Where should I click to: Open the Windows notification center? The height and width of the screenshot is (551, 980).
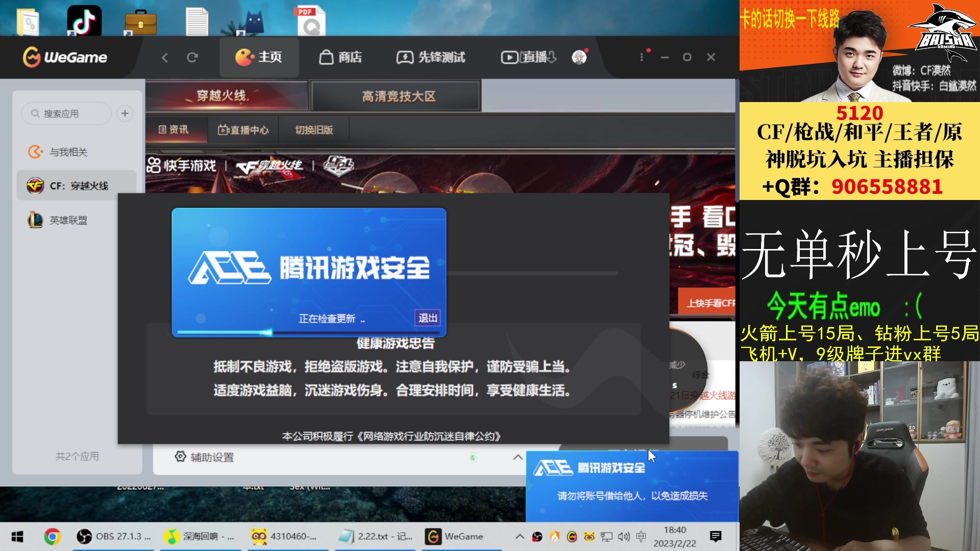(x=716, y=536)
